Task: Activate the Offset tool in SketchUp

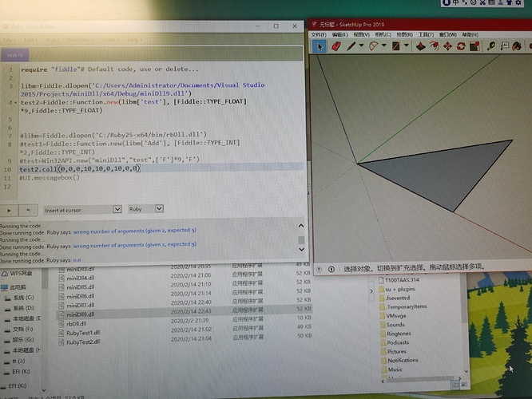Action: coord(435,46)
